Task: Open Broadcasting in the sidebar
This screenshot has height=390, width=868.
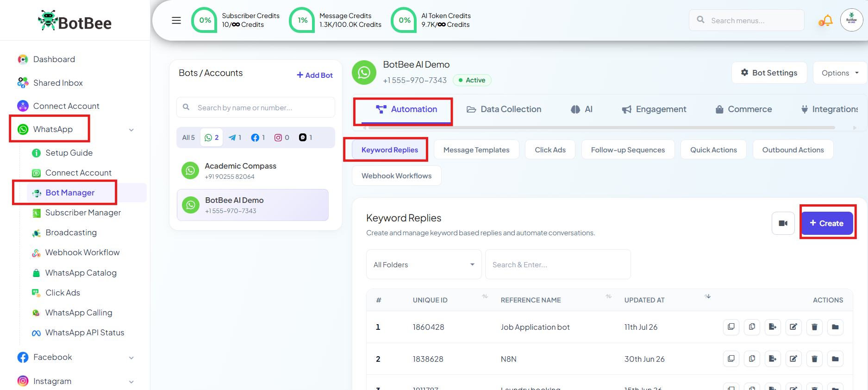Action: pos(71,233)
